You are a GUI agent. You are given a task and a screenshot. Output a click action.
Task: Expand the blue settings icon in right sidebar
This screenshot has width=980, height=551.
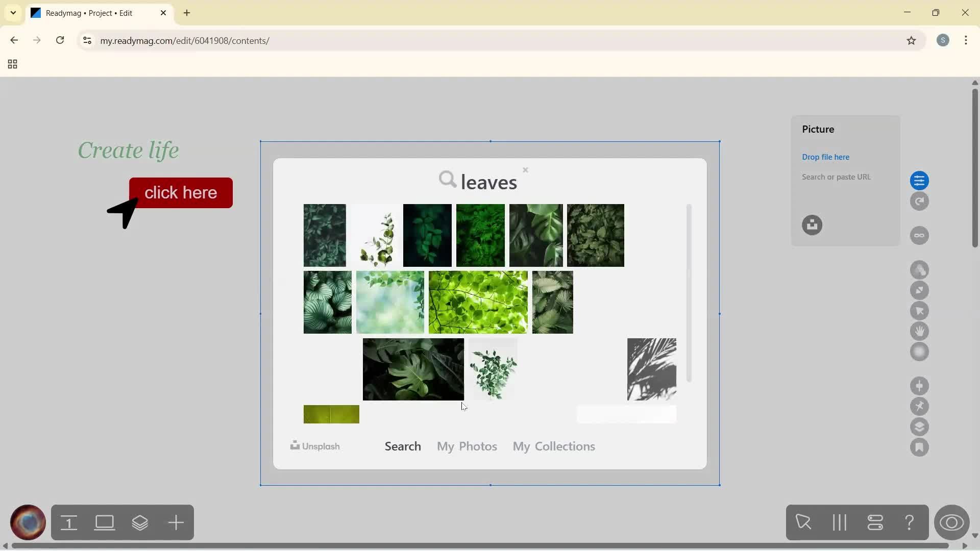(x=920, y=180)
